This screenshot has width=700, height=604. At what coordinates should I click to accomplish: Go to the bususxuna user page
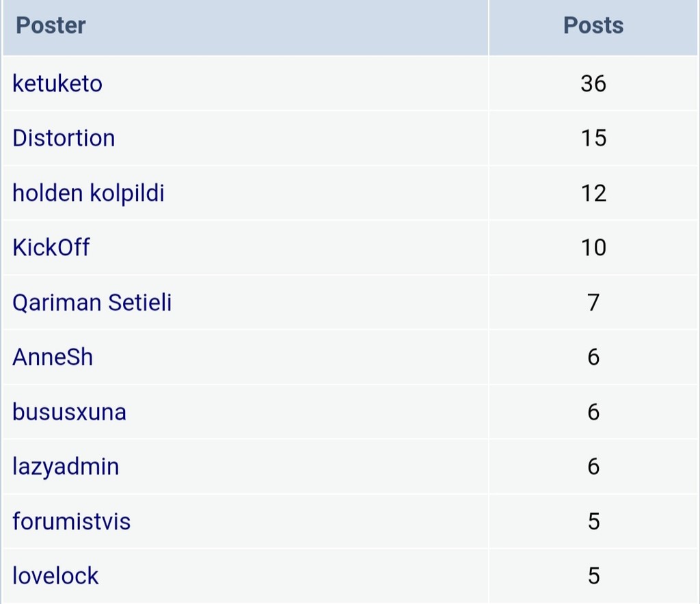[x=69, y=412]
